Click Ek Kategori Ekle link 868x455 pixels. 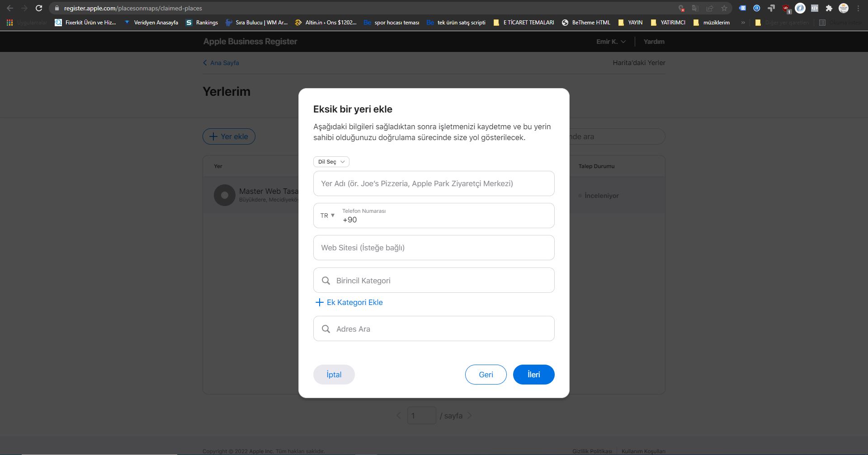click(349, 302)
